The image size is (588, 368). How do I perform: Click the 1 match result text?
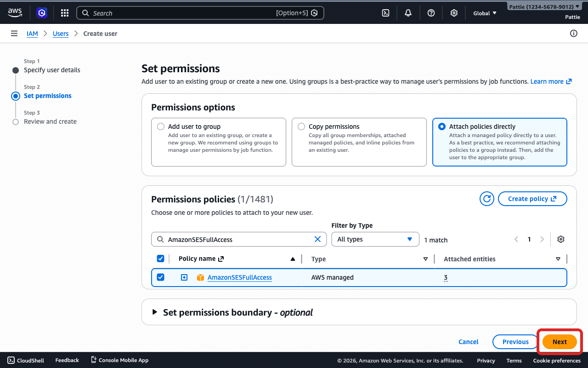coord(435,240)
